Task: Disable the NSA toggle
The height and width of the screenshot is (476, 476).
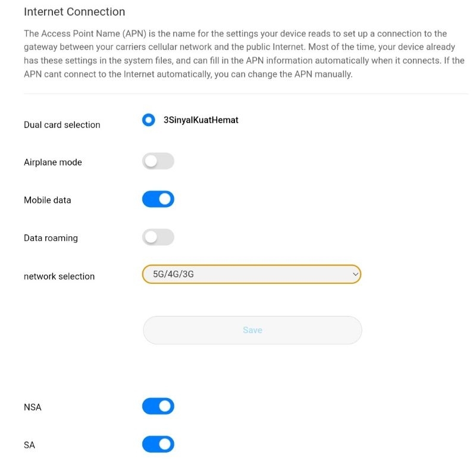Action: coord(158,406)
